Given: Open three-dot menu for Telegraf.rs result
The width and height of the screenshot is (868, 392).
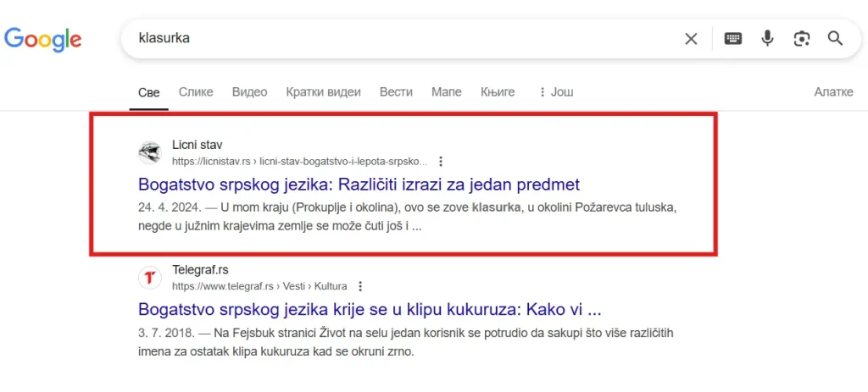Looking at the screenshot, I should (x=360, y=286).
